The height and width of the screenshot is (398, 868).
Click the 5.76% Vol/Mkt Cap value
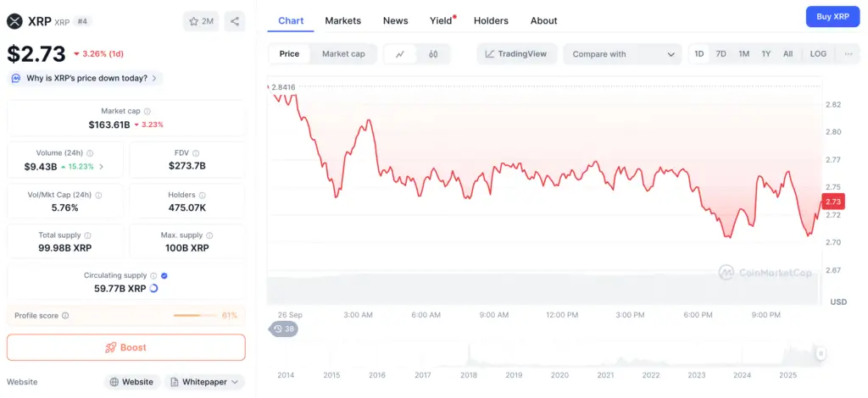[x=65, y=207]
